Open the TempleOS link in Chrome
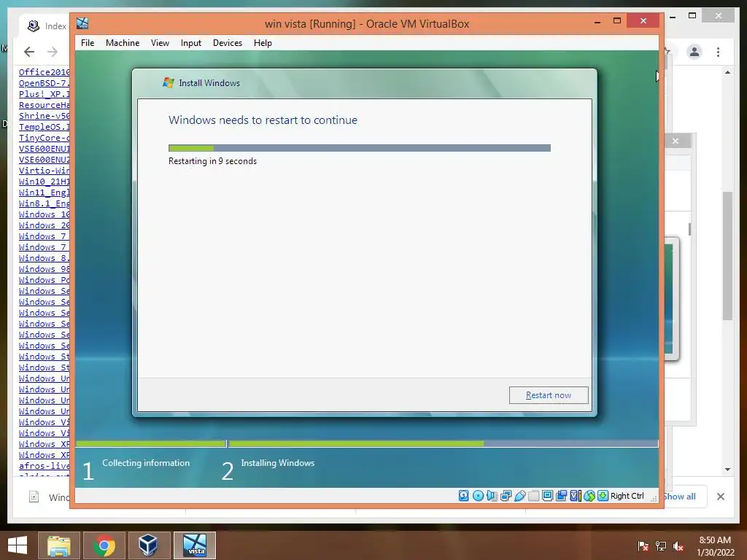Image resolution: width=747 pixels, height=560 pixels. pyautogui.click(x=44, y=127)
